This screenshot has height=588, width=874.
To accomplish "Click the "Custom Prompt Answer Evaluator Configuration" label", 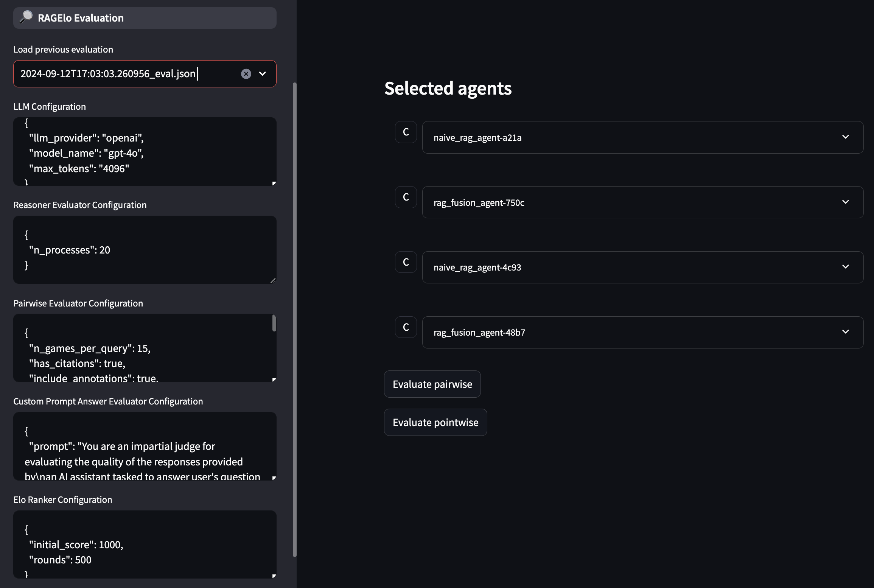I will (108, 401).
